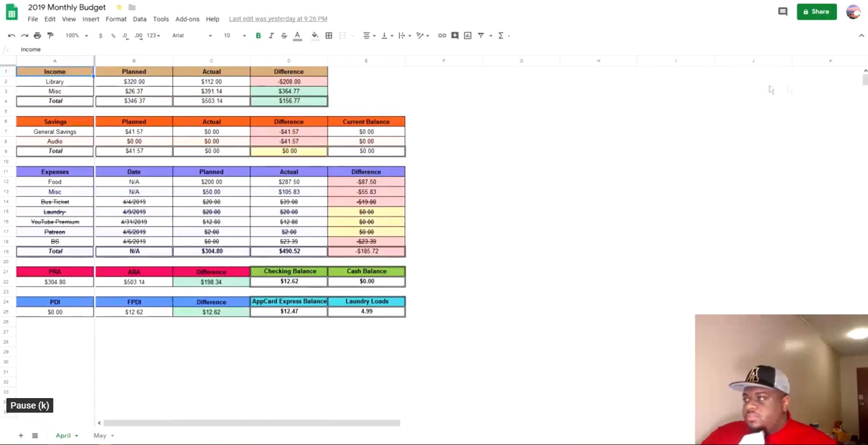Open the All Sheets list icon

[35, 435]
